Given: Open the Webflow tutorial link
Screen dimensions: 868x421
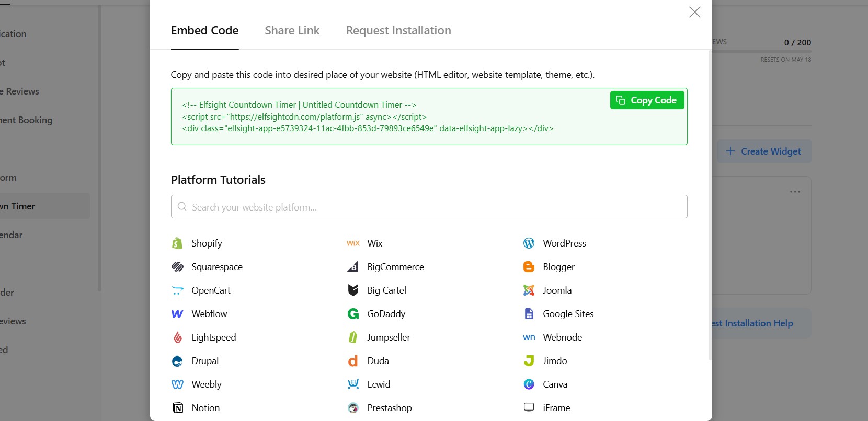Looking at the screenshot, I should coord(209,314).
